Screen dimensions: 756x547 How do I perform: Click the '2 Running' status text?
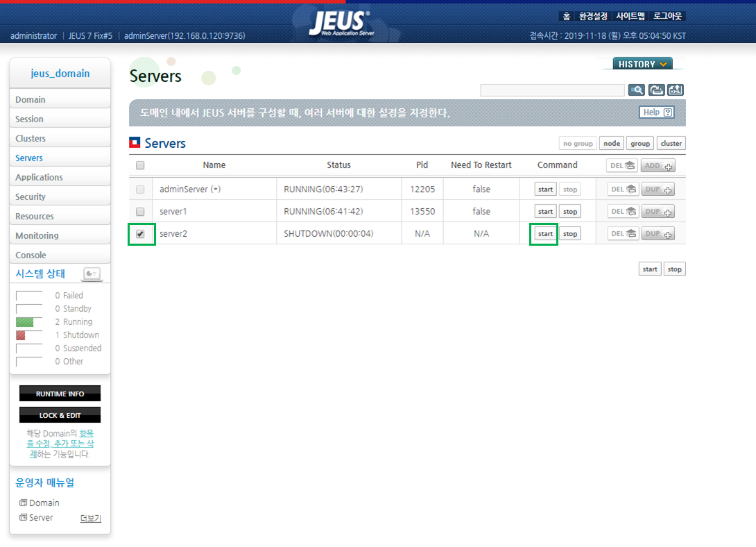pyautogui.click(x=74, y=321)
